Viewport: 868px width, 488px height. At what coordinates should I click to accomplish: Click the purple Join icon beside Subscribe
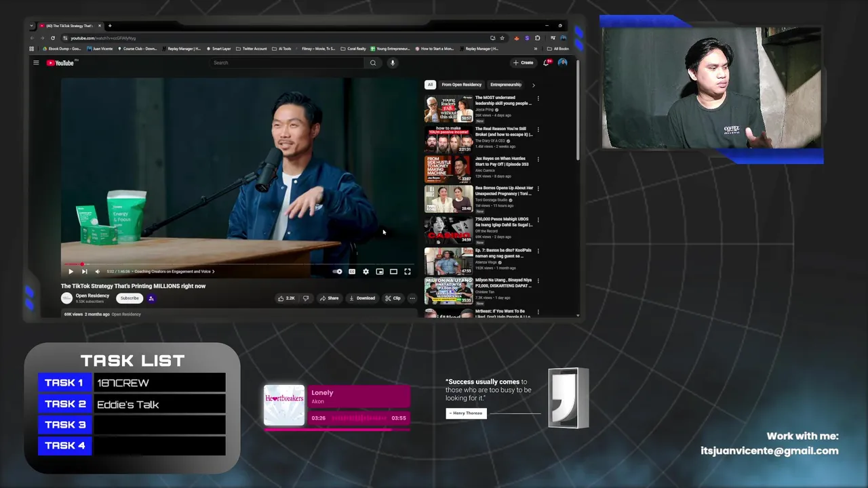click(151, 298)
